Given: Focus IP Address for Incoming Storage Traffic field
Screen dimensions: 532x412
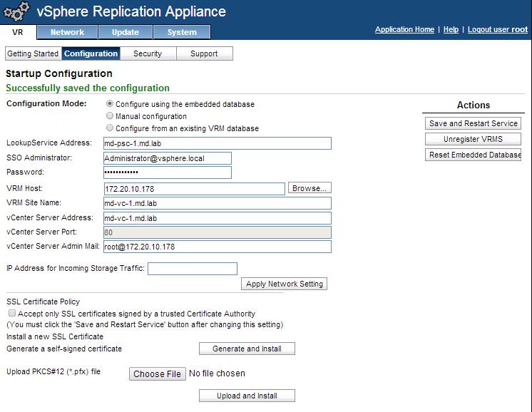Looking at the screenshot, I should point(193,269).
